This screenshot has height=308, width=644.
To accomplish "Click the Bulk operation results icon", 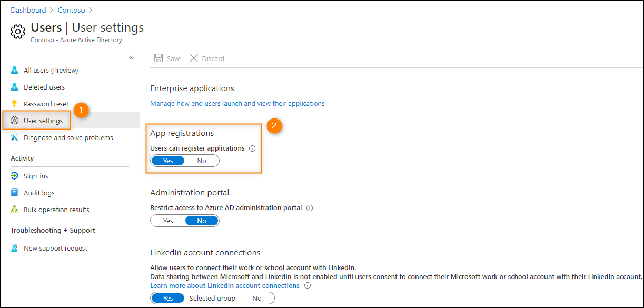I will (x=15, y=210).
